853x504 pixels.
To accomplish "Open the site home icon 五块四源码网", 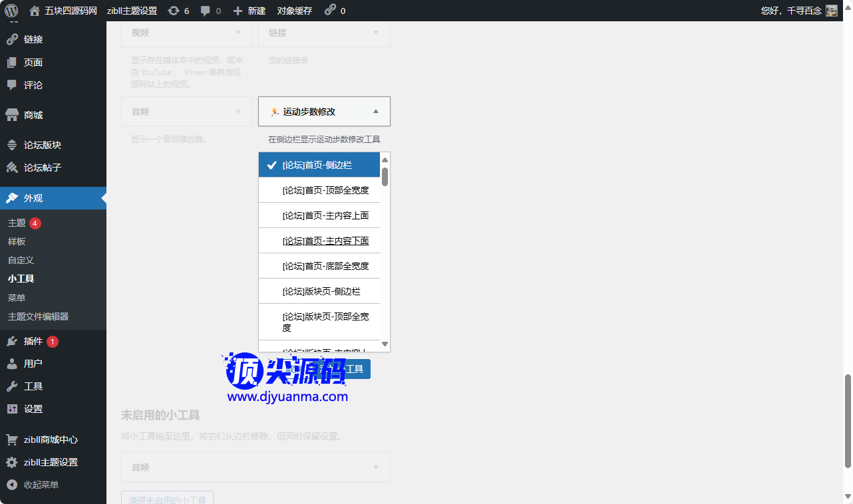I will coord(35,11).
